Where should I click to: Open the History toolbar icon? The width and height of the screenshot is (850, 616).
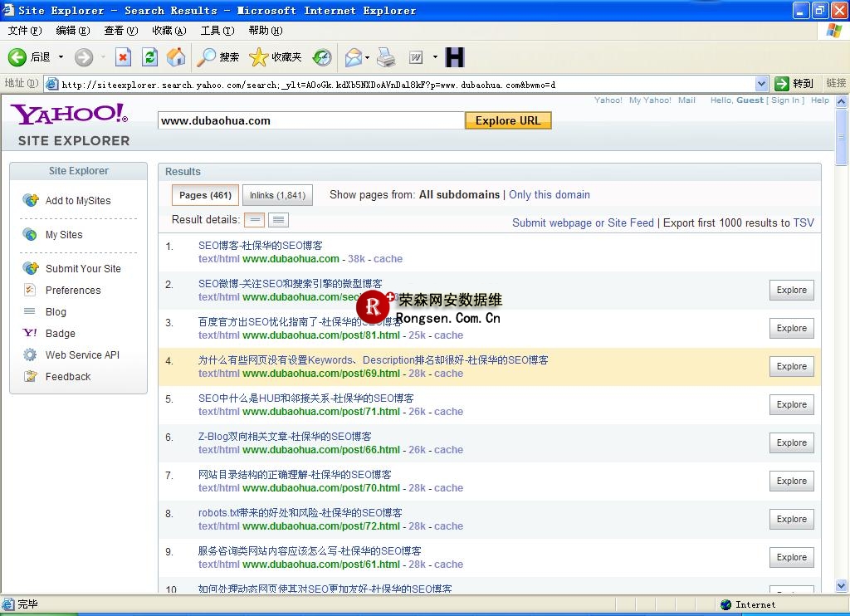322,57
